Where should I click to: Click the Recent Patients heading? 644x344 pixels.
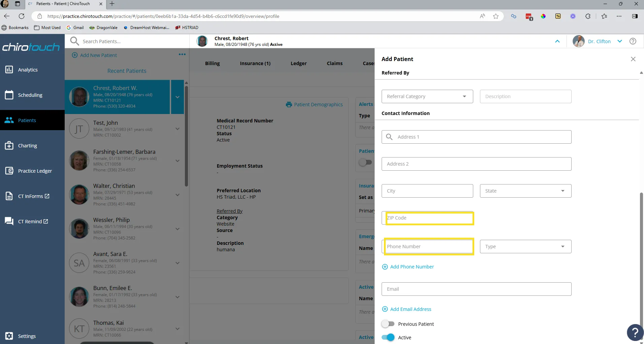click(127, 71)
